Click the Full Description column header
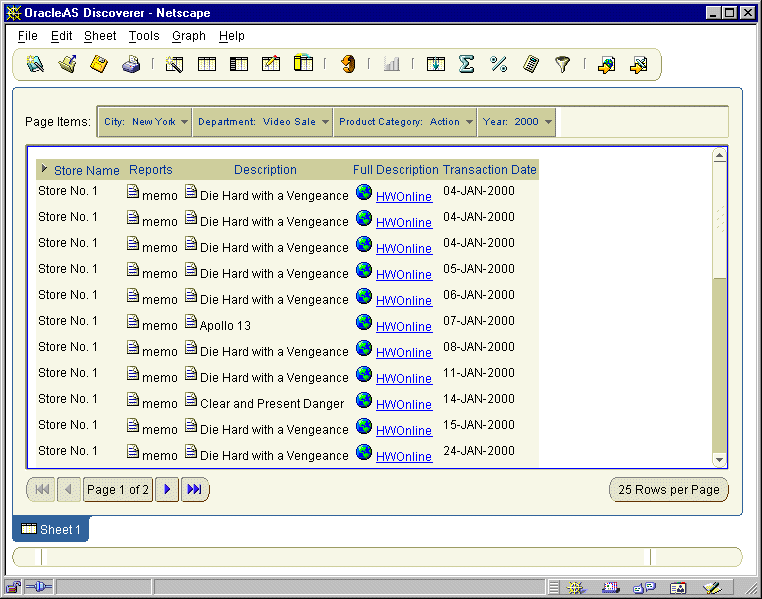 coord(396,170)
